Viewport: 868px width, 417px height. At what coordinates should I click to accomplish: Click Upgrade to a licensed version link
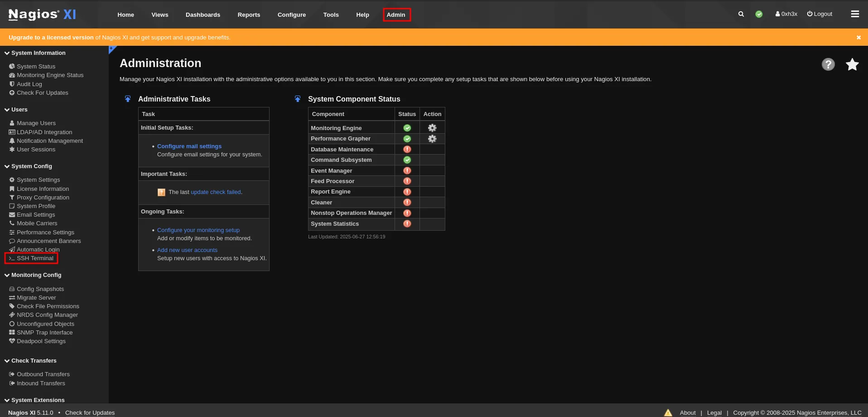click(x=51, y=38)
